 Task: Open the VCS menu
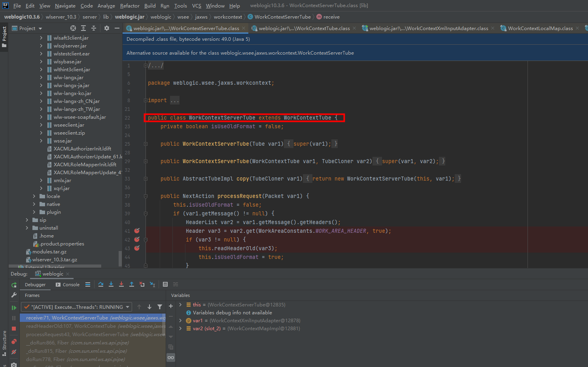[x=197, y=6]
